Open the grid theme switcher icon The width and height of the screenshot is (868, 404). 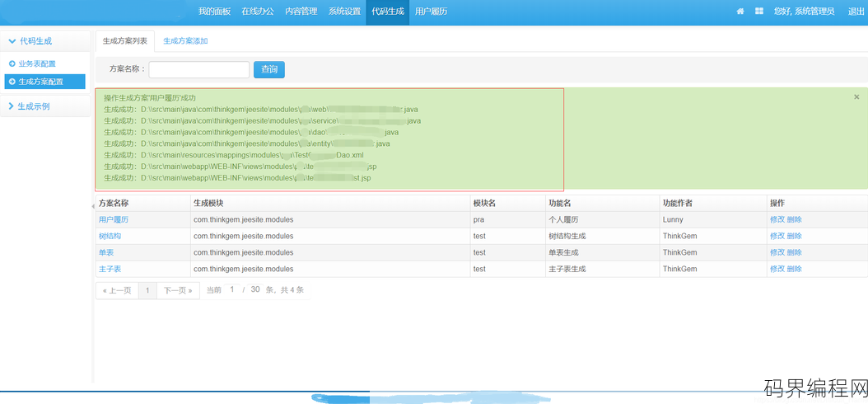click(759, 11)
